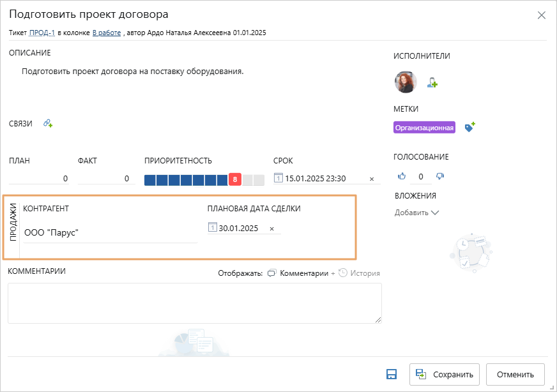Add a new tag under МЕТКИ
This screenshot has width=557, height=392.
(470, 127)
